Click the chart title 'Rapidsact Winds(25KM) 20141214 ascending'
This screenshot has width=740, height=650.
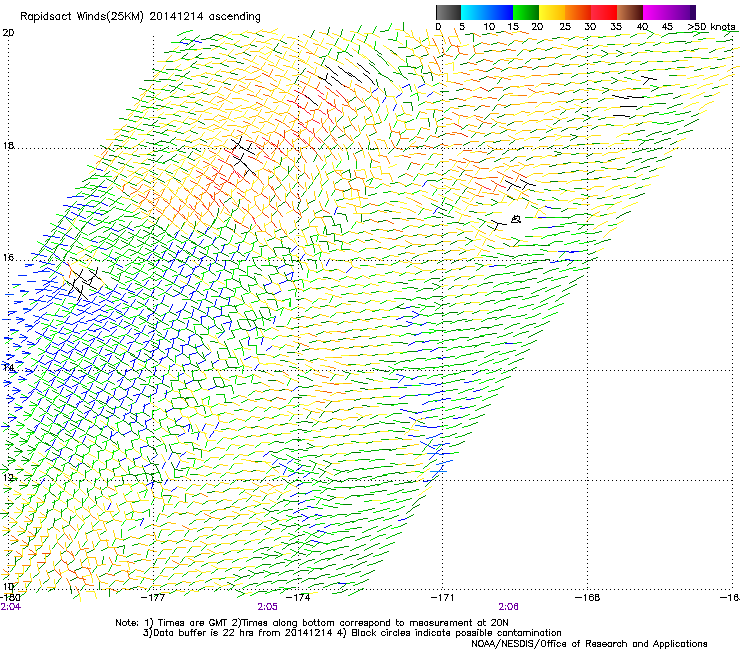click(x=140, y=17)
